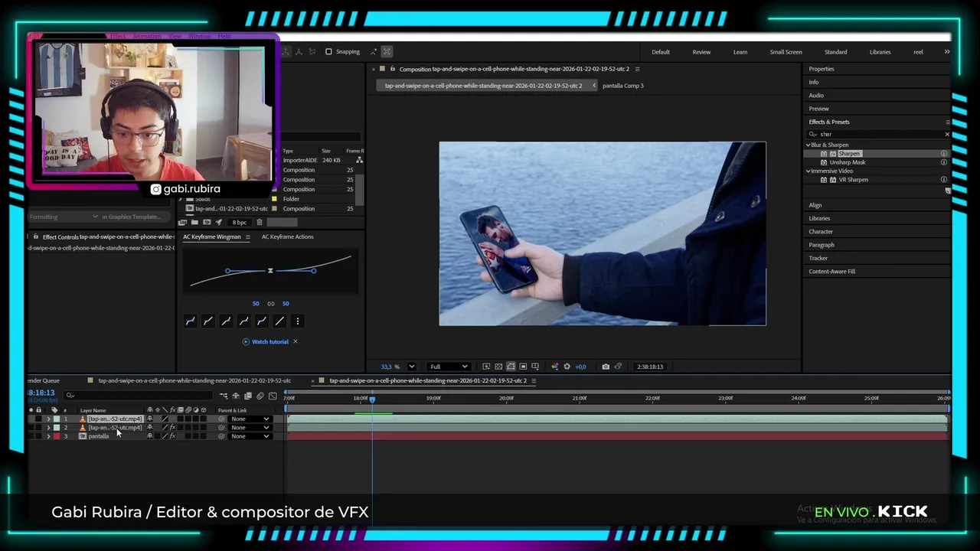Open the magnification ratio dropdown
The width and height of the screenshot is (980, 551).
pyautogui.click(x=411, y=367)
